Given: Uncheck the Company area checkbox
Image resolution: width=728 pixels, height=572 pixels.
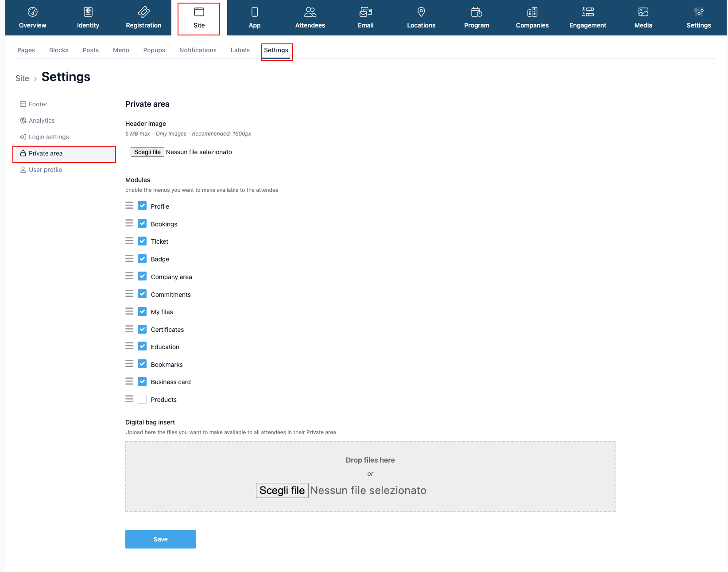Looking at the screenshot, I should [142, 276].
